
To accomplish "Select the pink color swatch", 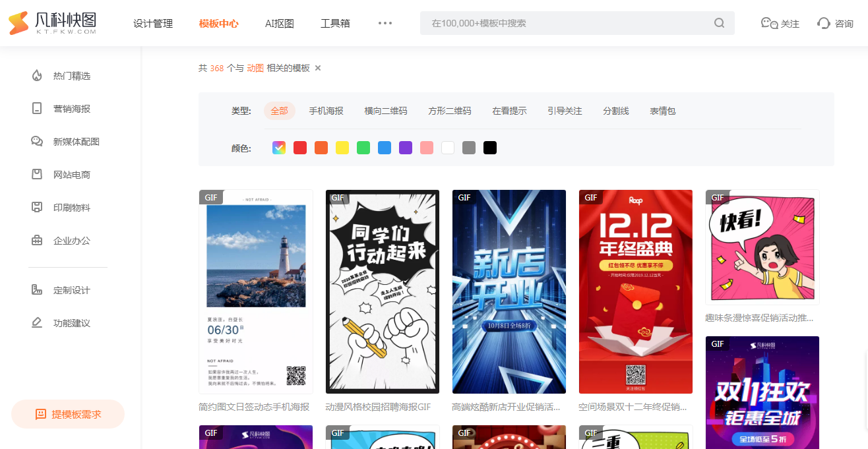I will click(x=427, y=148).
